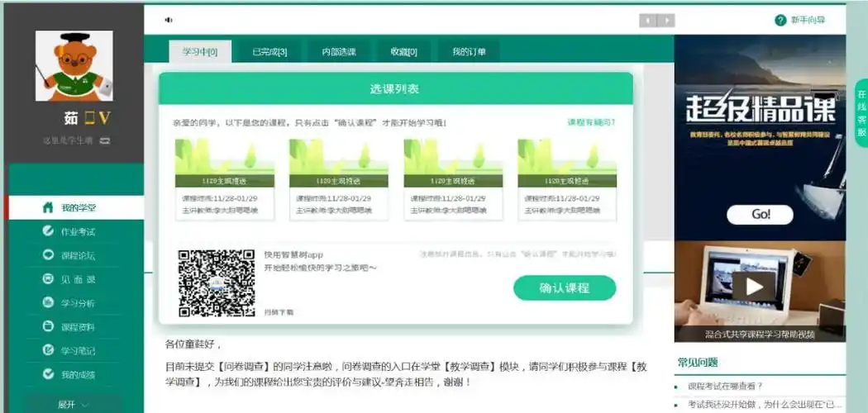The image size is (868, 413).
Task: Click the 选课列表 dialog title
Action: pos(394,89)
